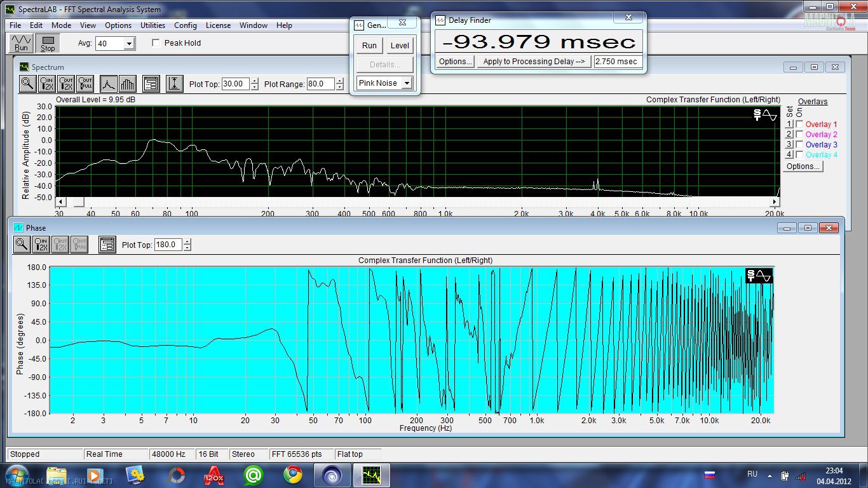
Task: Click Level in Generator window
Action: click(x=400, y=46)
